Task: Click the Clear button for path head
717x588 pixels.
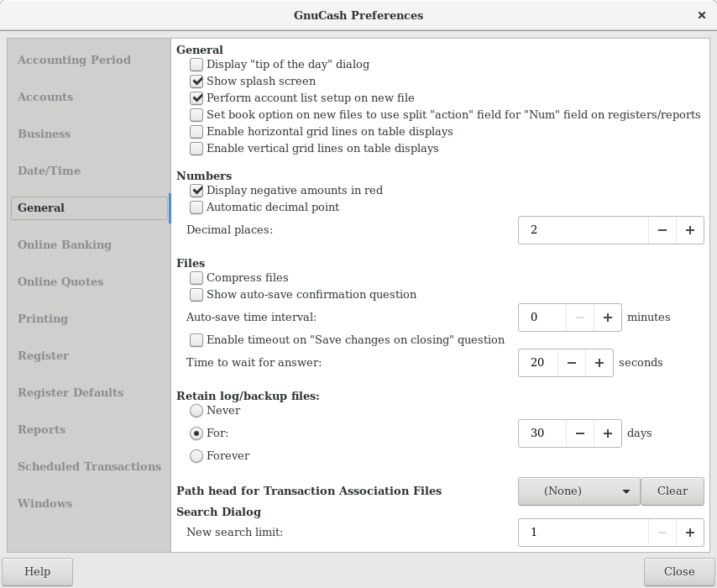Action: (673, 491)
